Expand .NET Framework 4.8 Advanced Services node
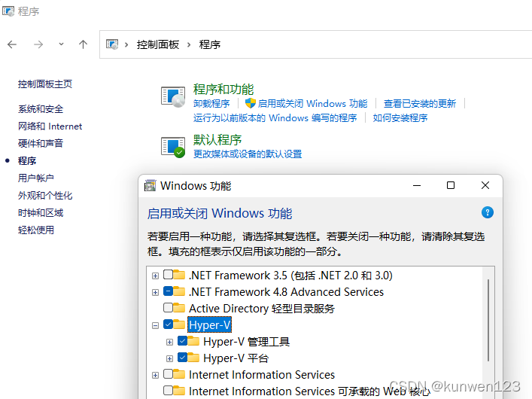 point(155,292)
